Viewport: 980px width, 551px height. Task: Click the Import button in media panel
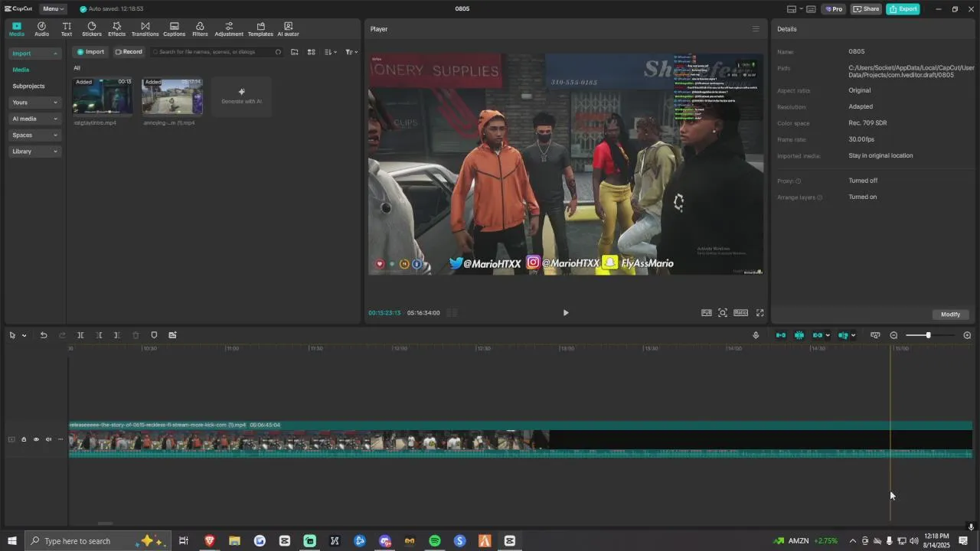pyautogui.click(x=90, y=52)
